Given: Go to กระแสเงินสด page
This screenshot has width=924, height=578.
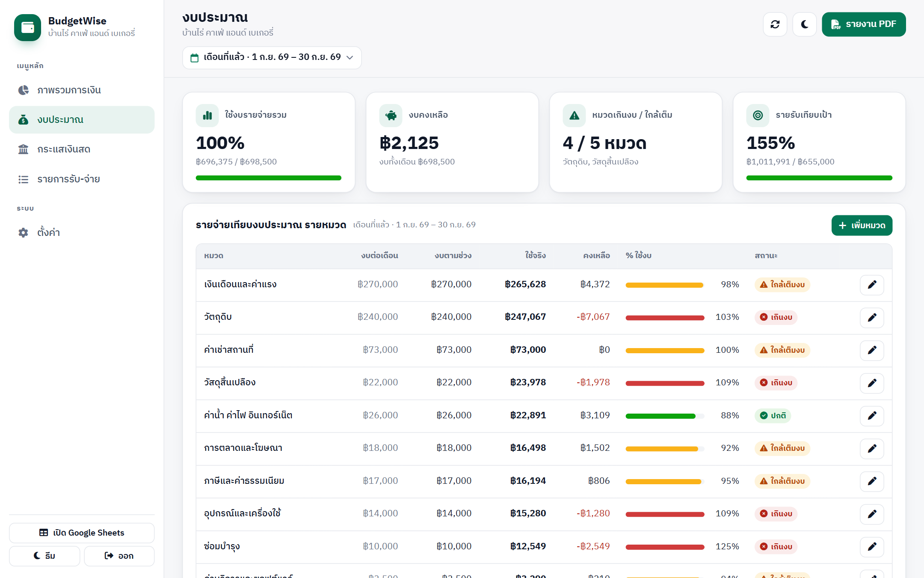Looking at the screenshot, I should (x=82, y=149).
